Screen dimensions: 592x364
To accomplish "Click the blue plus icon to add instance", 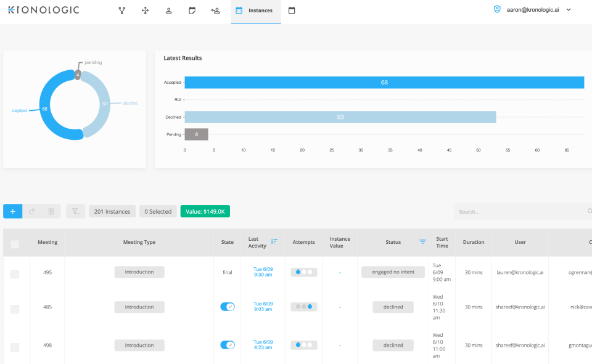I will 12,211.
